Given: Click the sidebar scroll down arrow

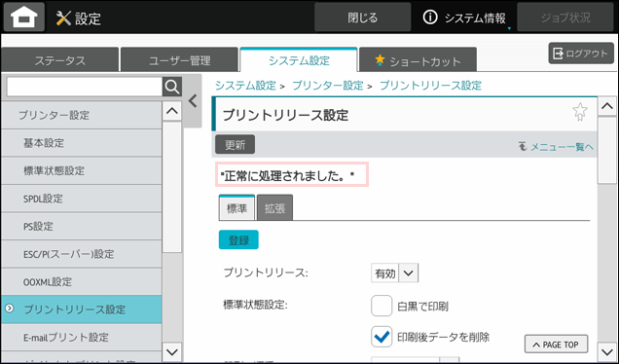Looking at the screenshot, I should (172, 351).
